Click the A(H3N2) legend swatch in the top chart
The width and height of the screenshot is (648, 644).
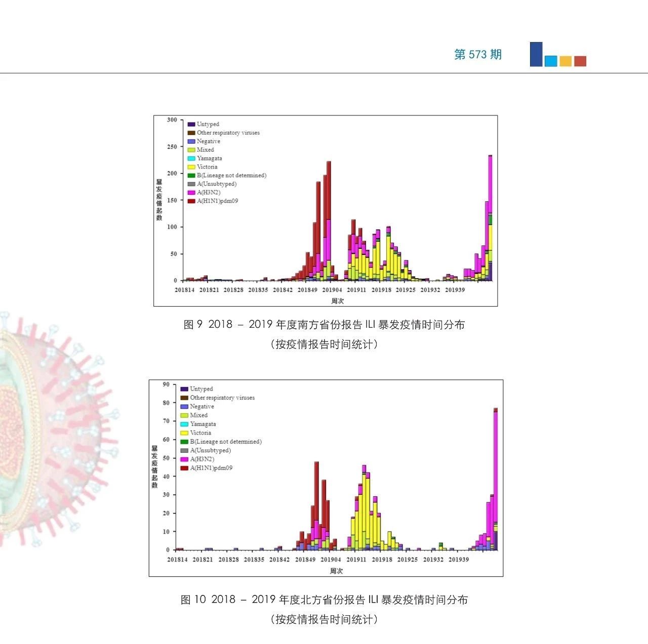(x=191, y=193)
